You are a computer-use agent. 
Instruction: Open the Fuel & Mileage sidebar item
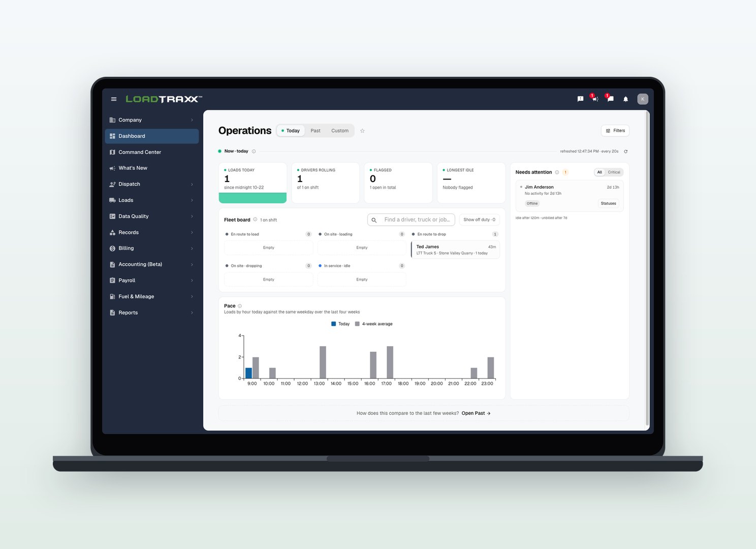coord(151,297)
